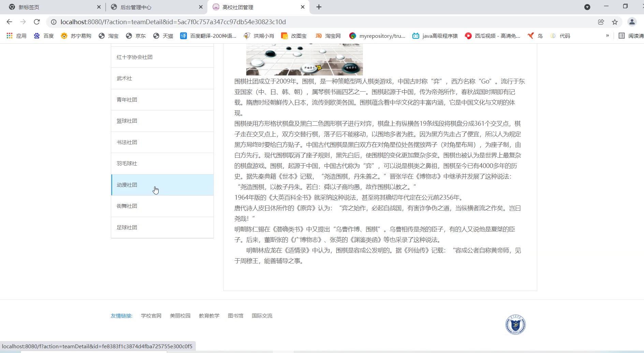
Task: Open the Apps grid shortcut
Action: coord(16,36)
